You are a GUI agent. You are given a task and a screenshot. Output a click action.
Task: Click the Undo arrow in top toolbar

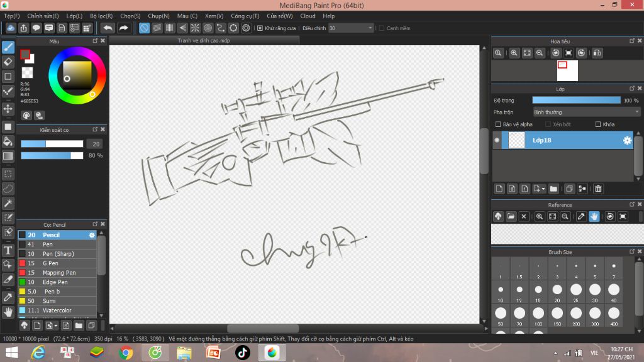108,28
